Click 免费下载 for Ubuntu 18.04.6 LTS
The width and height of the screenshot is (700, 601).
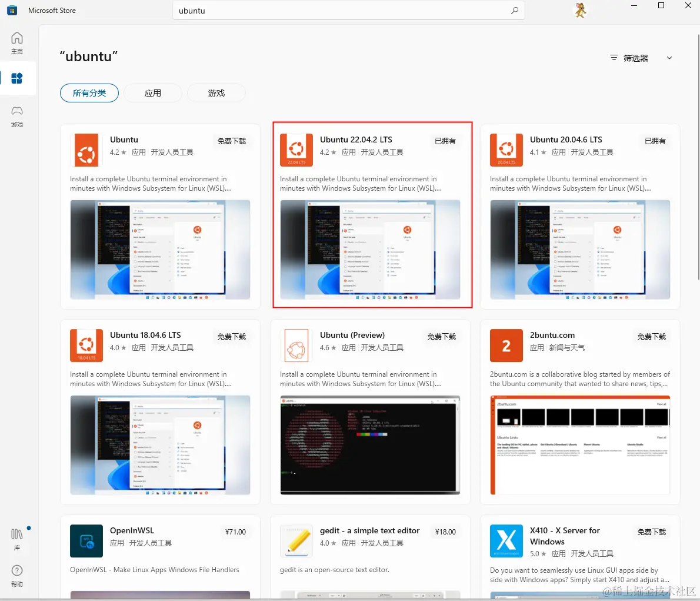(232, 337)
